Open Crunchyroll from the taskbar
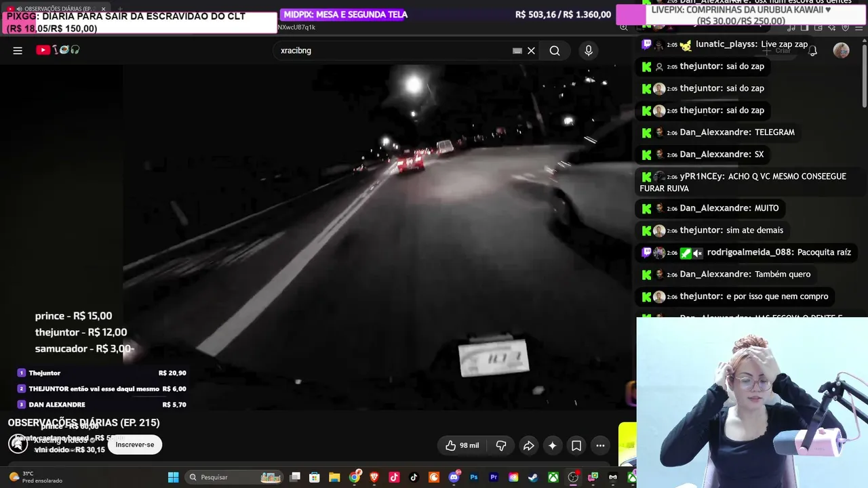868x488 pixels. point(434,477)
